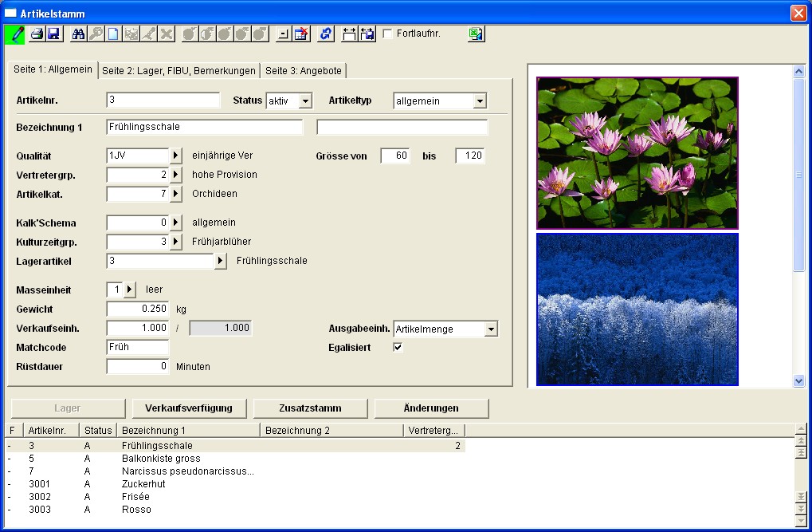Focus the bis field showing 120
812x532 pixels.
[x=470, y=156]
